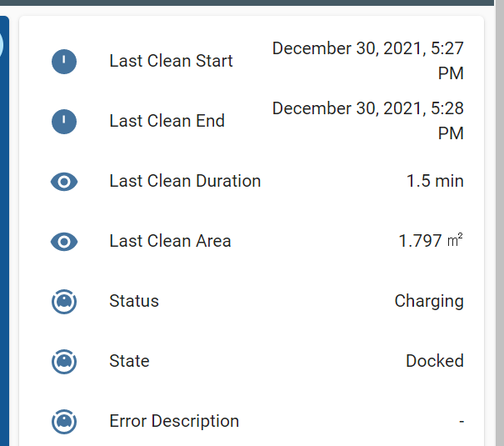Click the robot vacuum icon beside Status

(64, 301)
